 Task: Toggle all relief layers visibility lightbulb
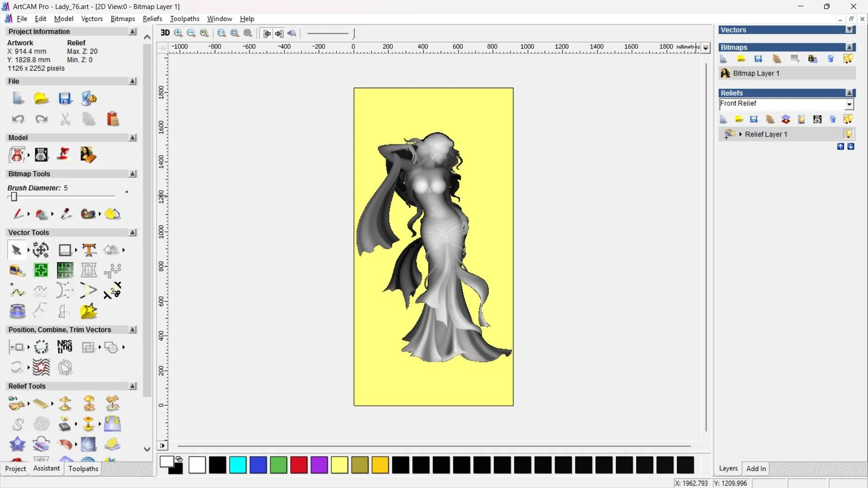[x=848, y=119]
